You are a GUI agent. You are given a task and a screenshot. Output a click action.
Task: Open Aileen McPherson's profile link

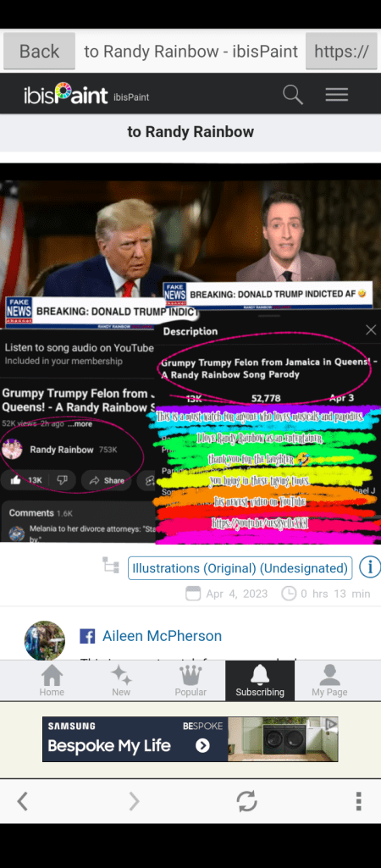point(162,636)
